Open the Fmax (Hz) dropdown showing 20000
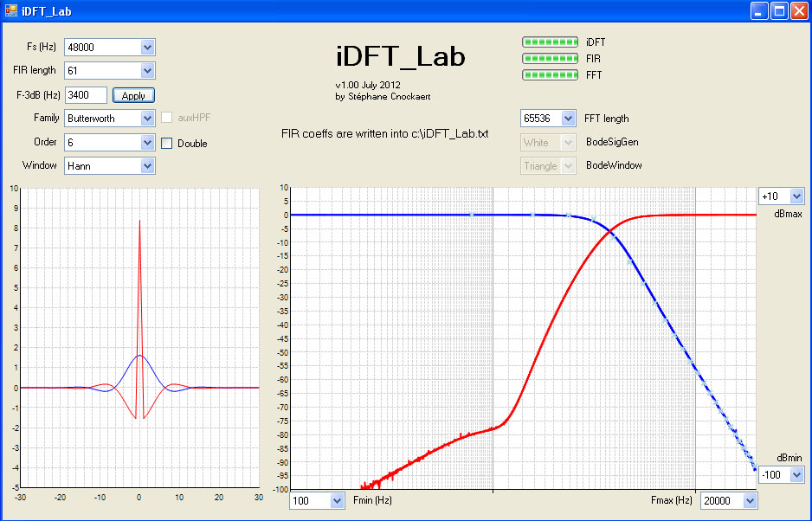 coord(729,501)
